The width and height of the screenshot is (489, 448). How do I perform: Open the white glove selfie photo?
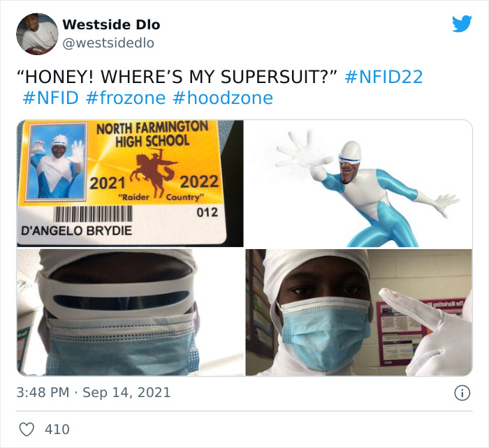[358, 313]
